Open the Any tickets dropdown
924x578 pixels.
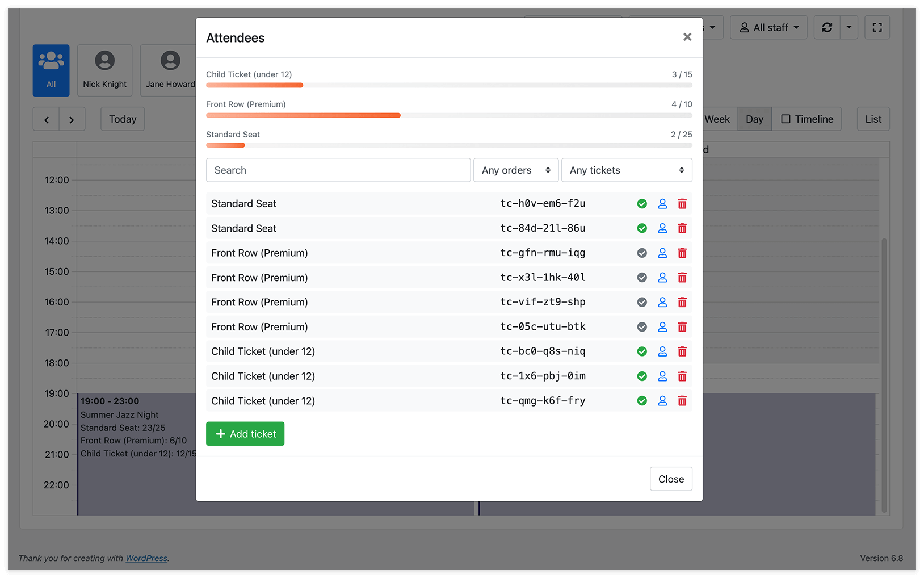[627, 170]
